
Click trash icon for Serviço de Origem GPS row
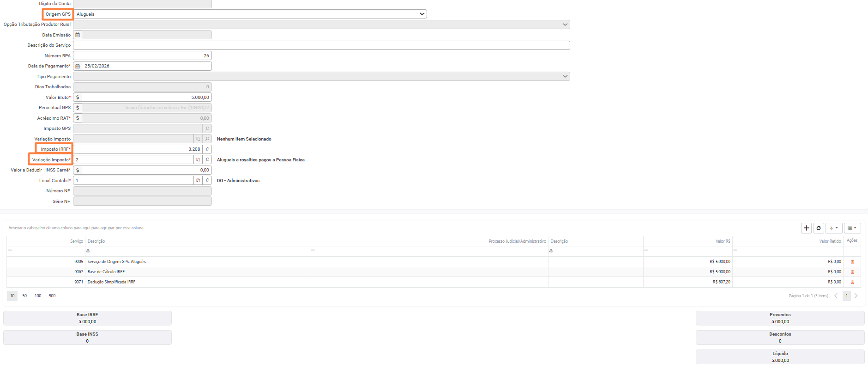852,262
